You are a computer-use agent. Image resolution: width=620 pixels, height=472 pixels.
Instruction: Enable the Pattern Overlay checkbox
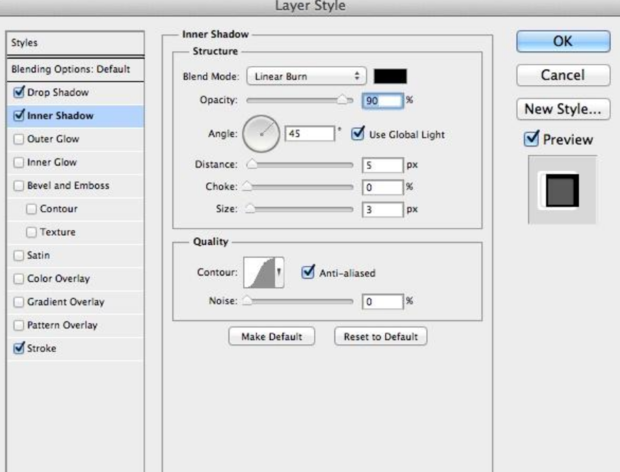point(19,325)
